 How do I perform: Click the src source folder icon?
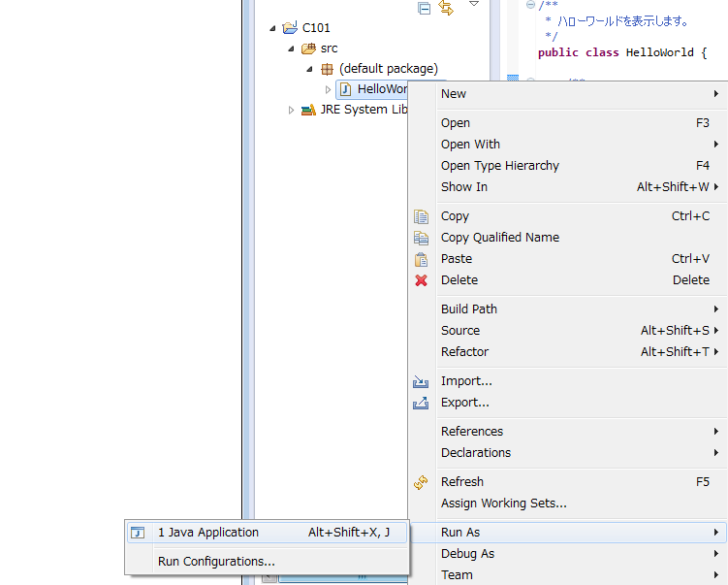[x=308, y=49]
